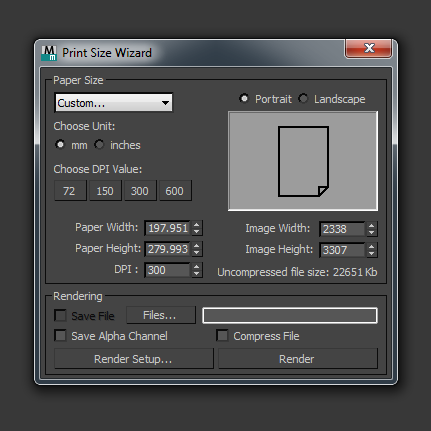Image resolution: width=431 pixels, height=431 pixels.
Task: Decrease Paper Height with down spinner arrow
Action: coord(197,253)
